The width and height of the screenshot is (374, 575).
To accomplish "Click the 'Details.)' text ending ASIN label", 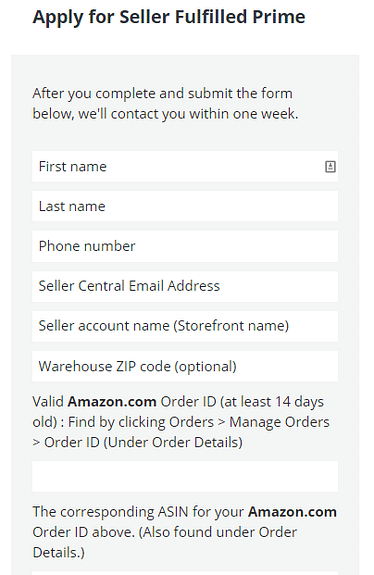I will (58, 553).
